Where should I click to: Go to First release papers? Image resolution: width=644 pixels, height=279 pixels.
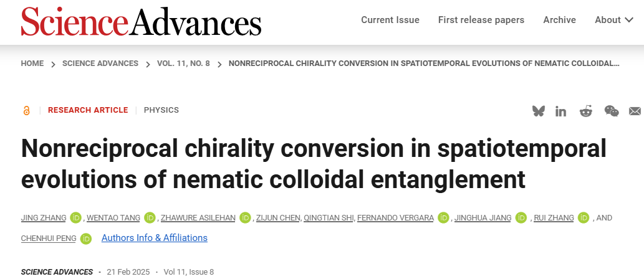pos(481,20)
